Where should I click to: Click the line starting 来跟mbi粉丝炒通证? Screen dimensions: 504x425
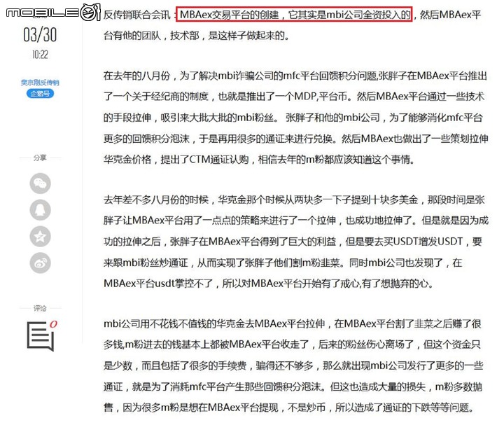coord(283,263)
